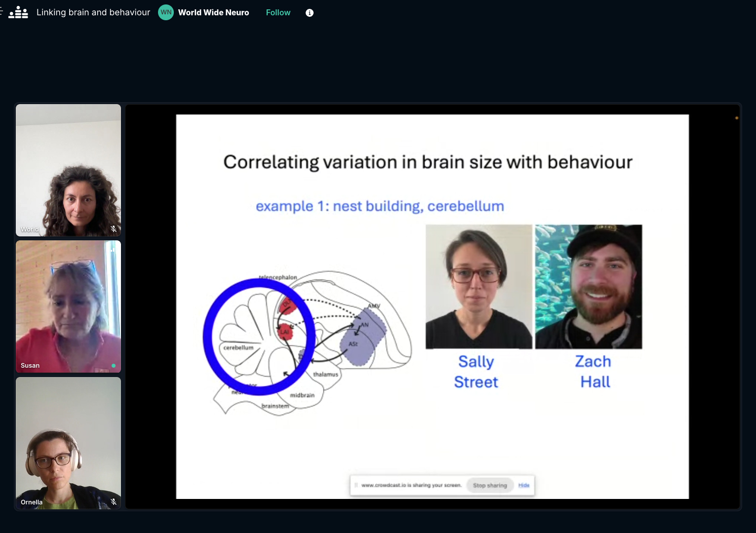This screenshot has height=533, width=756.
Task: Click the Zach Hall photo on slide
Action: (x=589, y=287)
